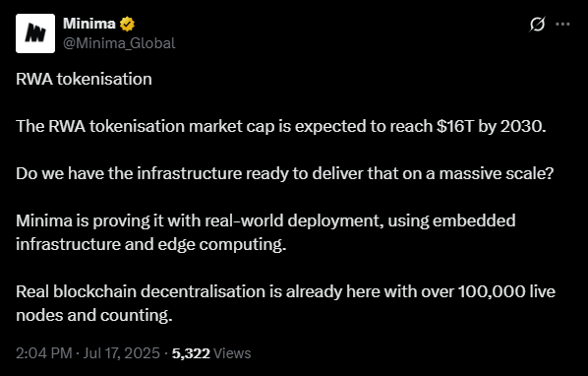Click the line "infrastructure and edge computing."
Image resolution: width=588 pixels, height=376 pixels.
point(151,245)
